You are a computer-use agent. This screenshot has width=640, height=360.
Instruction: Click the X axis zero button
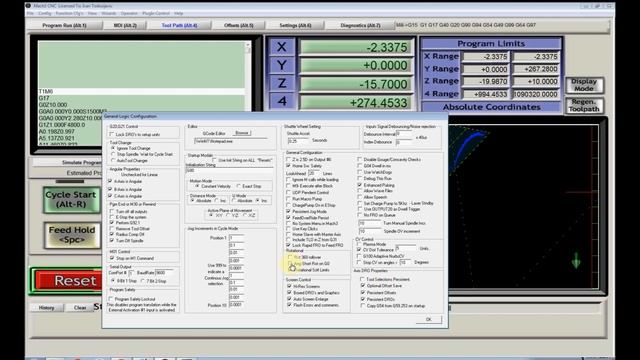[282, 47]
